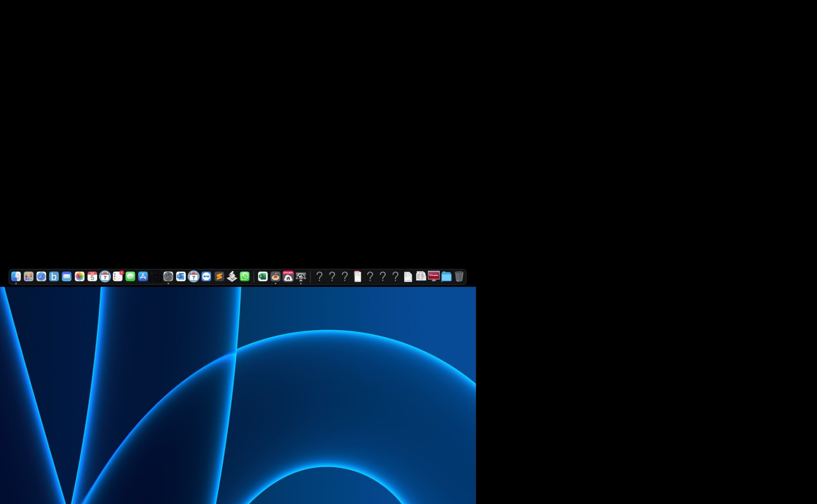The image size is (817, 504).
Task: Open Calendar showing Sep 5
Action: [92, 277]
